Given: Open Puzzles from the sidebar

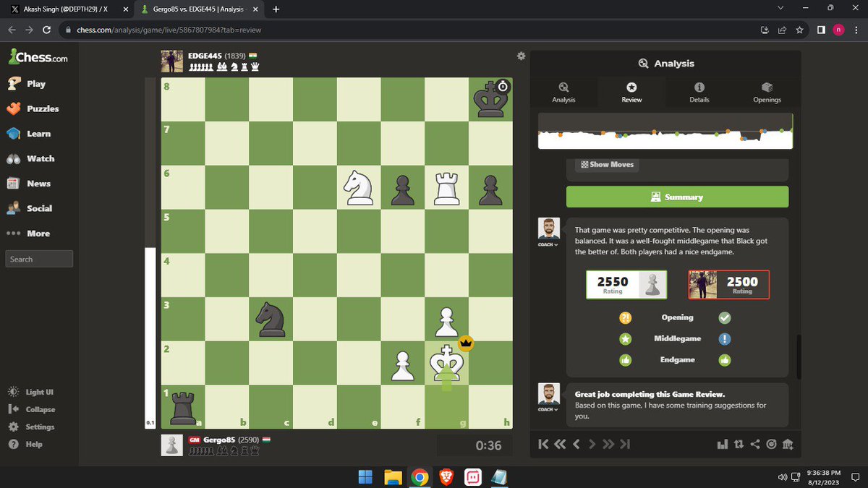Looking at the screenshot, I should point(33,108).
